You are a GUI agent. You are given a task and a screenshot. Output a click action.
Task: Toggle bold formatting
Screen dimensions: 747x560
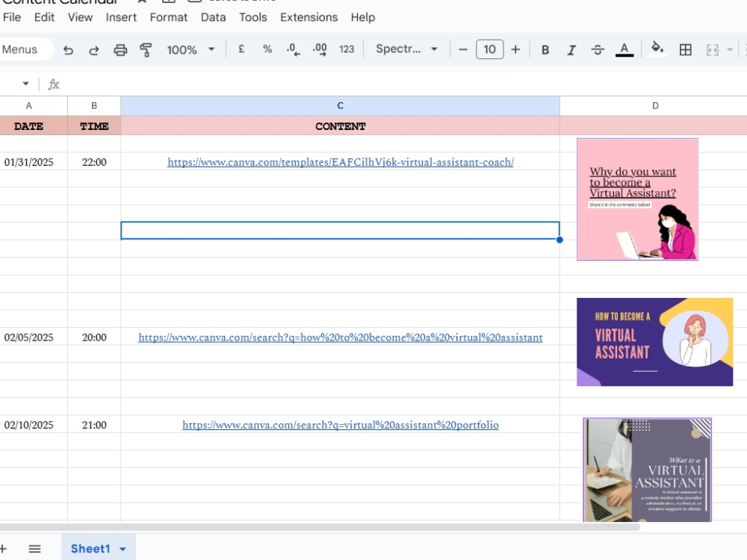pos(545,49)
